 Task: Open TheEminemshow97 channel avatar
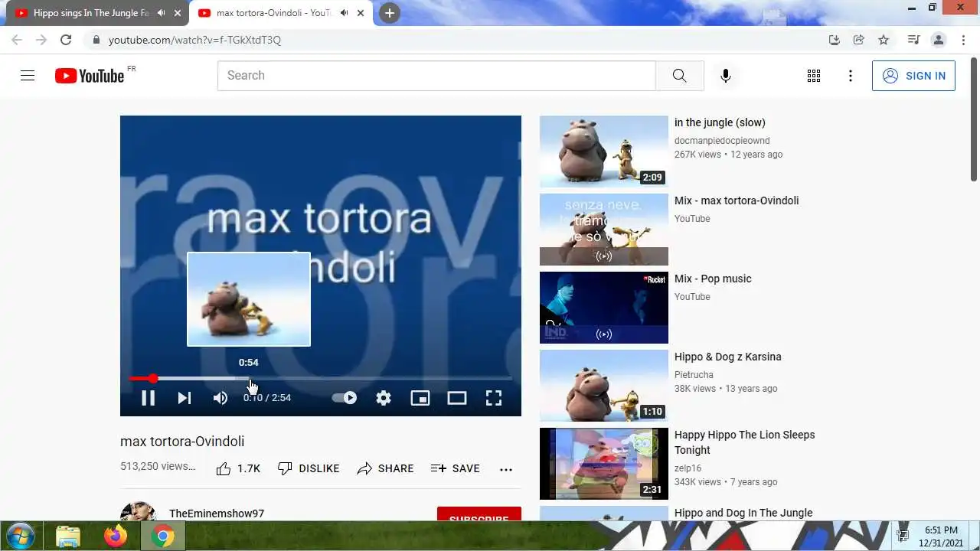point(138,512)
